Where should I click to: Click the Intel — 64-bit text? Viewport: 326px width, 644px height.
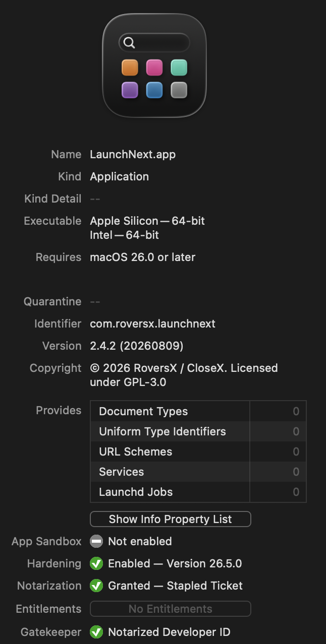pyautogui.click(x=124, y=235)
